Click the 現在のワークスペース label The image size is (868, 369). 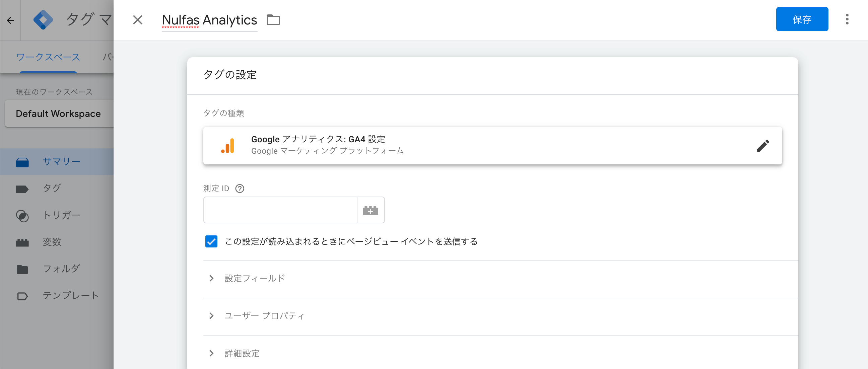tap(54, 92)
